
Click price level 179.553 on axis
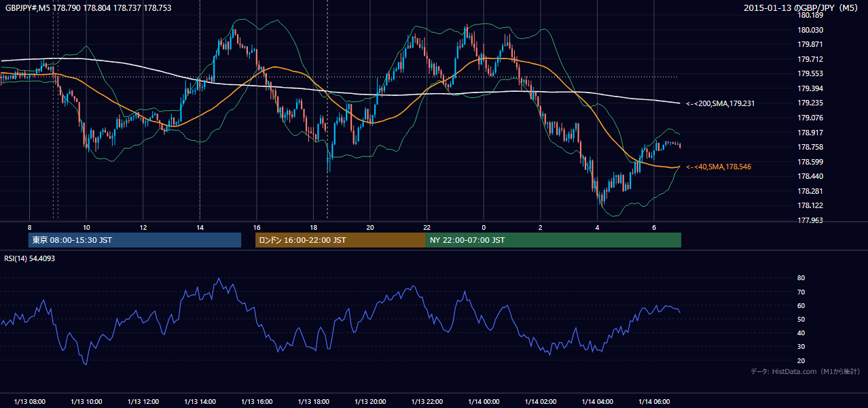click(810, 73)
